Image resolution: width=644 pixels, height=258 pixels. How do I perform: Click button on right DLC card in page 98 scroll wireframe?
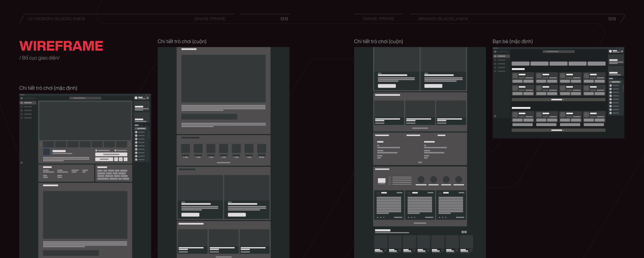pyautogui.click(x=237, y=215)
